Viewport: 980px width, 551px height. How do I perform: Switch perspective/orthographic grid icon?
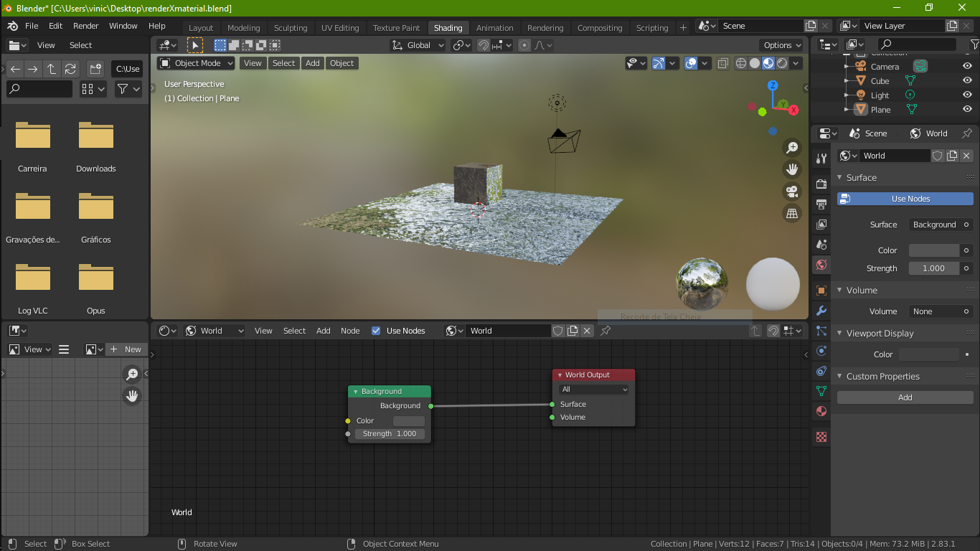pos(792,213)
